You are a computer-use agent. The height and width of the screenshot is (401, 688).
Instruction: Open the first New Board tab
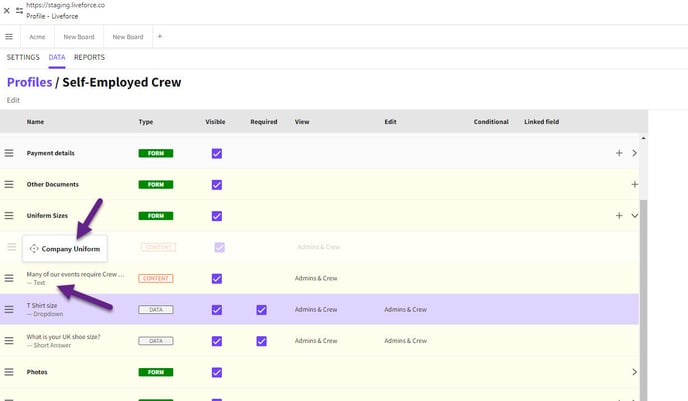pos(79,37)
